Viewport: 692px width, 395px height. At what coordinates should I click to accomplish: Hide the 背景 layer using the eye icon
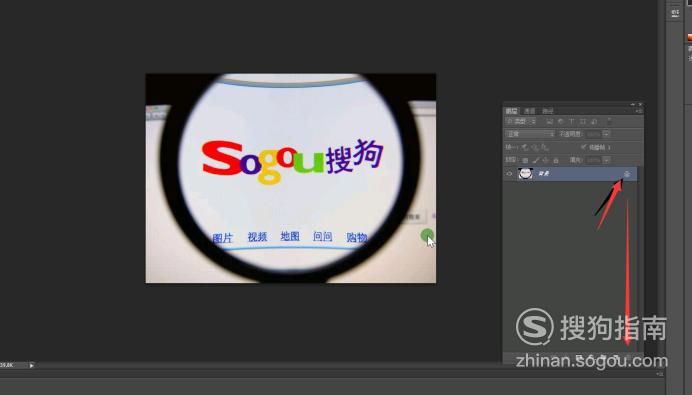point(509,174)
